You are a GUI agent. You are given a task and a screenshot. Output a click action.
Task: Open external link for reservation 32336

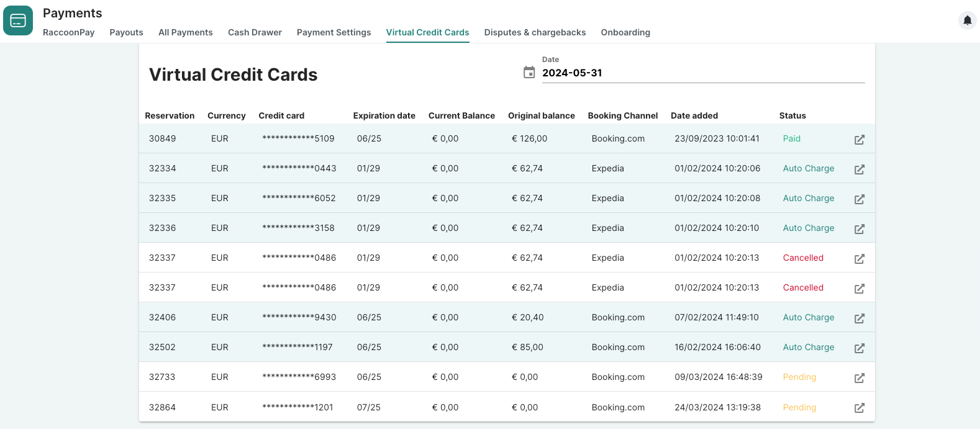pyautogui.click(x=860, y=229)
